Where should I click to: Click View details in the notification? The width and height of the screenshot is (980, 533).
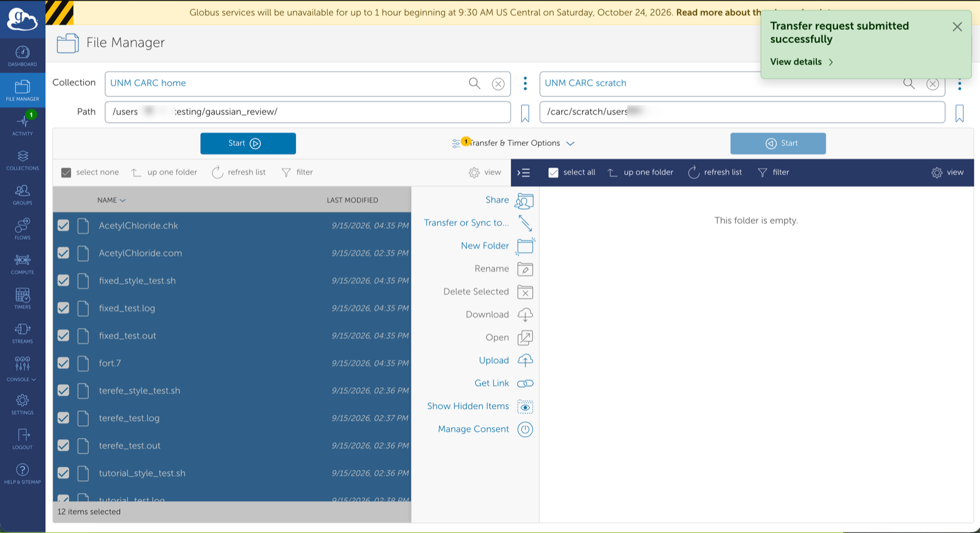click(802, 62)
